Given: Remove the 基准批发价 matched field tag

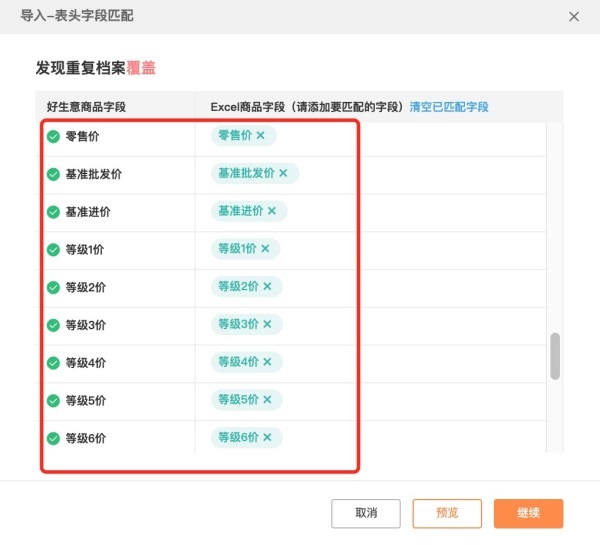Looking at the screenshot, I should click(283, 173).
